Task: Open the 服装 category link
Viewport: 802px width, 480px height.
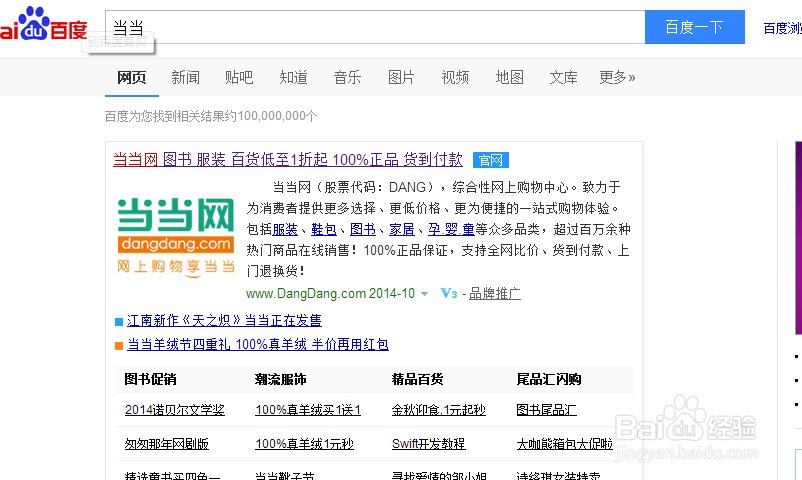Action: pos(285,229)
